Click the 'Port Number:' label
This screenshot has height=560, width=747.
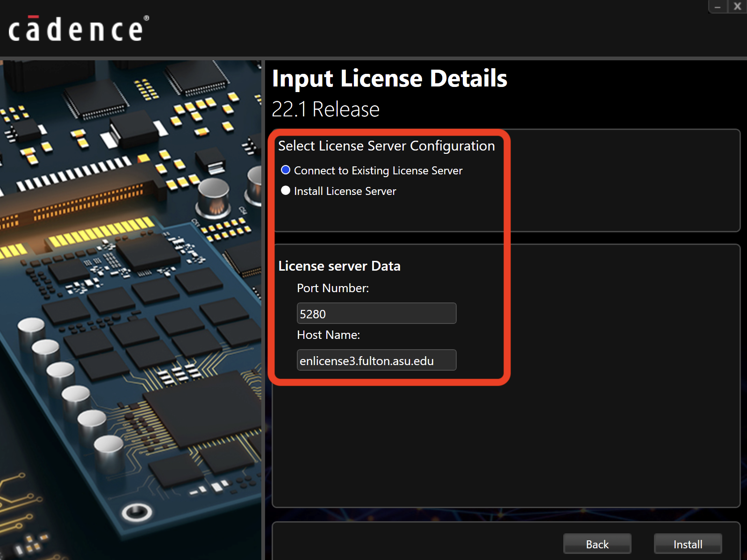333,288
